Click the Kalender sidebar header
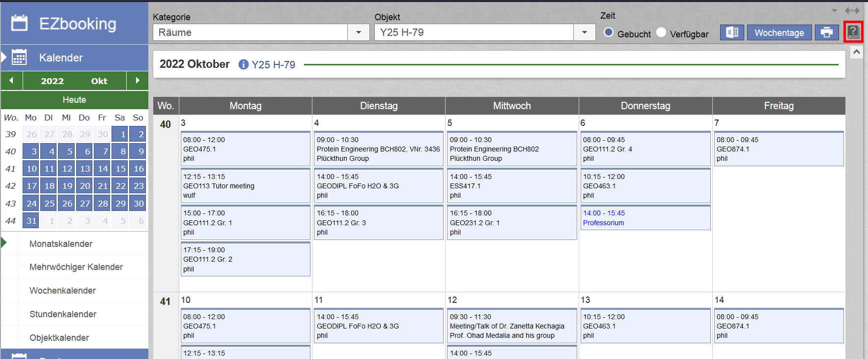The image size is (868, 359). coord(75,58)
